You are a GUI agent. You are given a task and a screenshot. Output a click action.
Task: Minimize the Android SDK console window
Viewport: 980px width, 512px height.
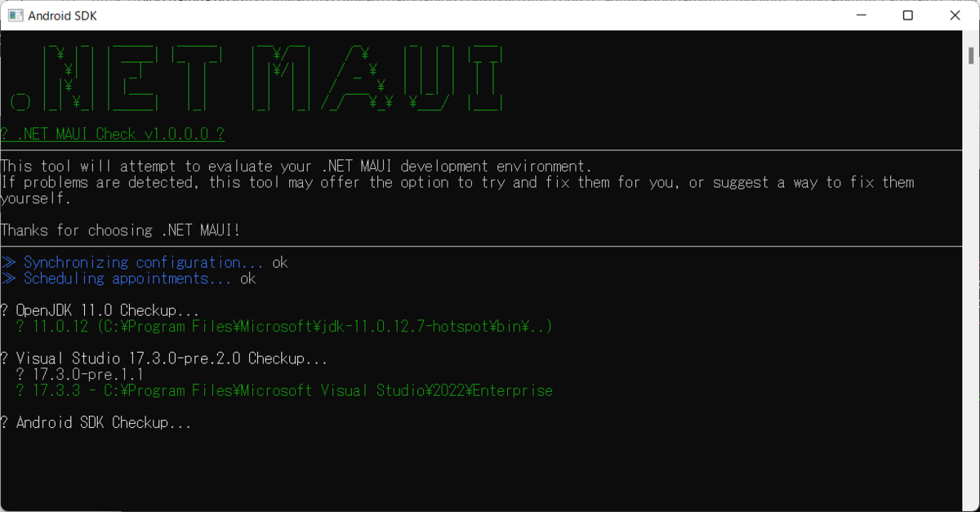(861, 16)
